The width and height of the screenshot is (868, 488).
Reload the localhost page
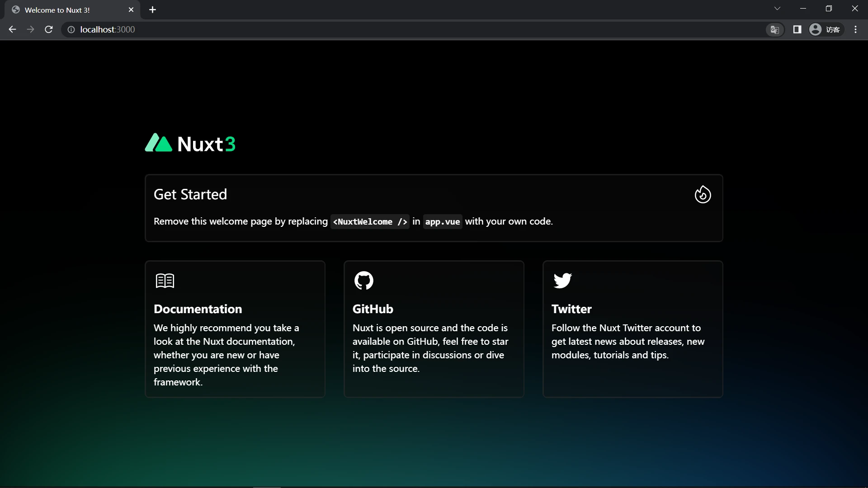tap(49, 30)
